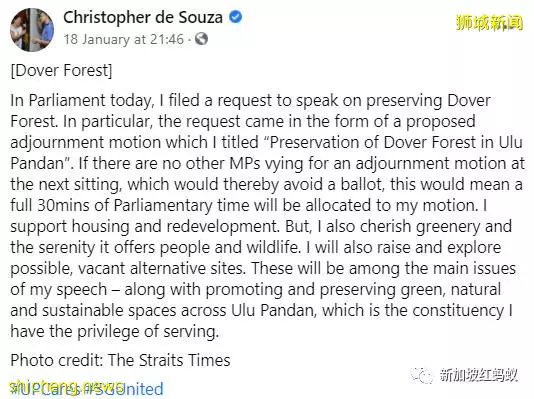Screen dimensions: 534x399
Task: Click the quoted title 'Preservation of Dover Forest'
Action: pos(371,142)
